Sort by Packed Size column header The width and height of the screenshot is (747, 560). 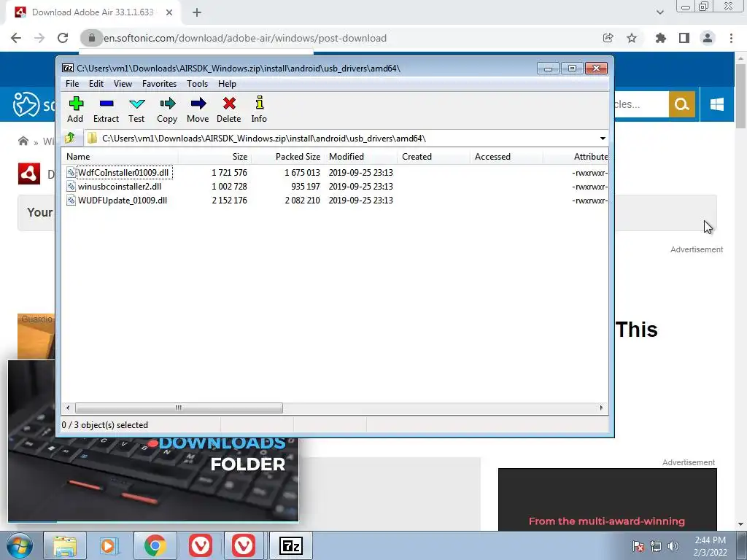287,157
